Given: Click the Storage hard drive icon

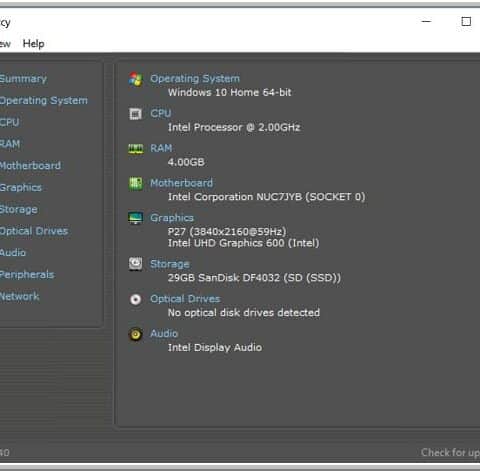Looking at the screenshot, I should [x=136, y=264].
